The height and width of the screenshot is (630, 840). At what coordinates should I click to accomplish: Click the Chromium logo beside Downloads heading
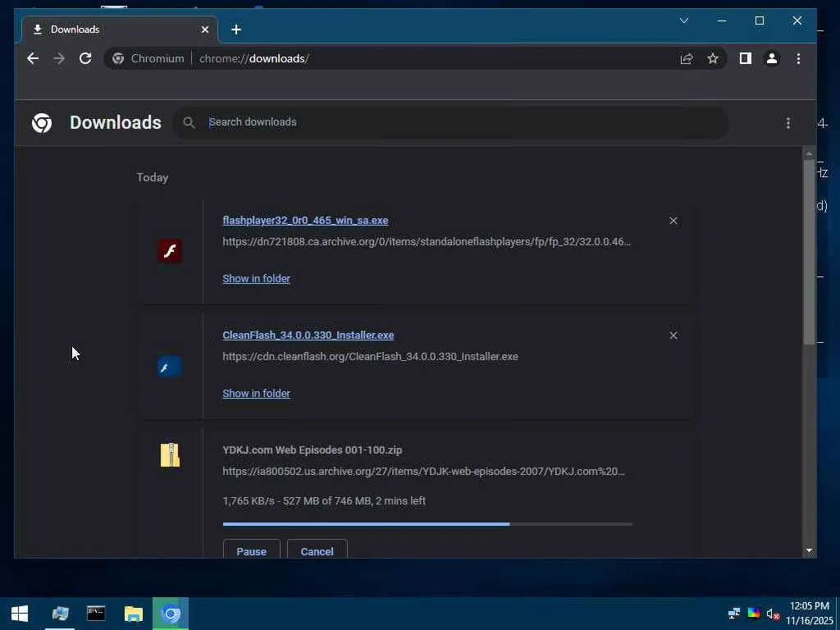(x=42, y=123)
